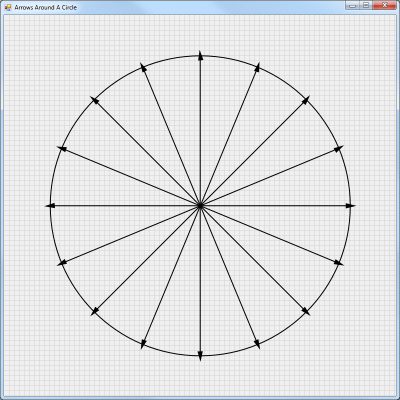Click the application icon in the title bar
Image resolution: width=400 pixels, height=400 pixels.
(x=8, y=7)
